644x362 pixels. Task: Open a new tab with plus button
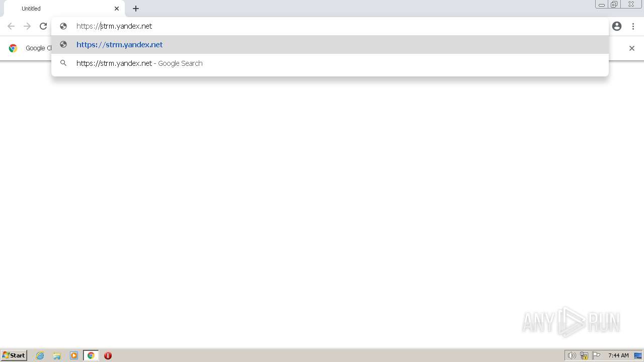(x=136, y=9)
